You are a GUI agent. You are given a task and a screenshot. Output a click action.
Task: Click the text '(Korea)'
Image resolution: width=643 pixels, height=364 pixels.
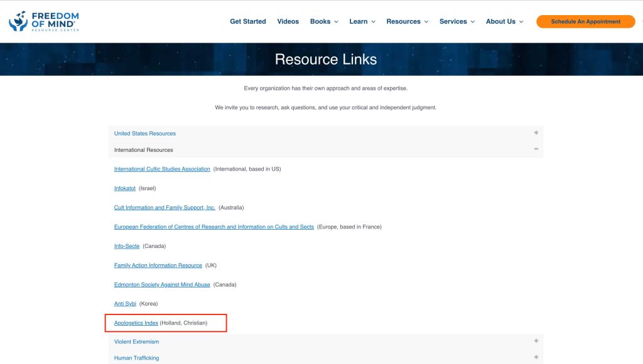coord(148,304)
